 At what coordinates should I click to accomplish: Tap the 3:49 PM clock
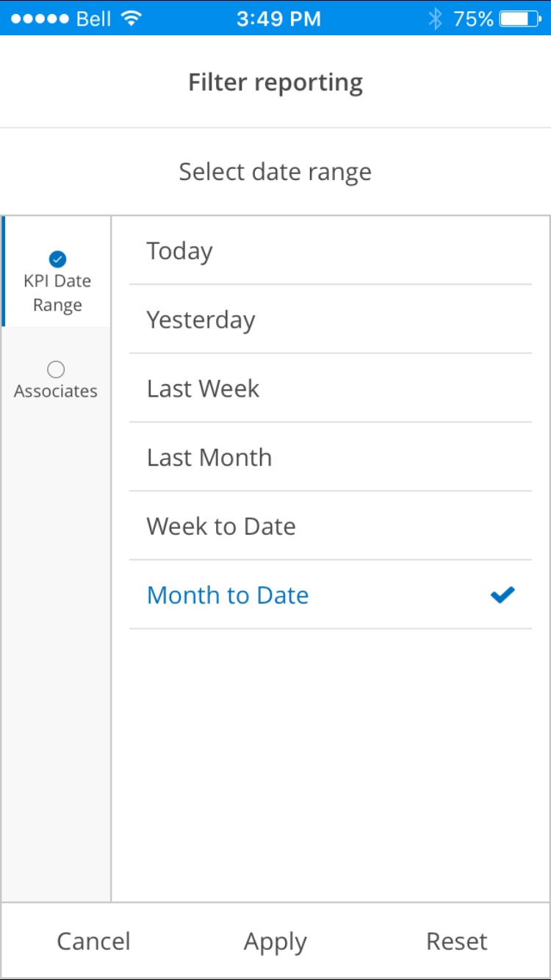click(278, 18)
